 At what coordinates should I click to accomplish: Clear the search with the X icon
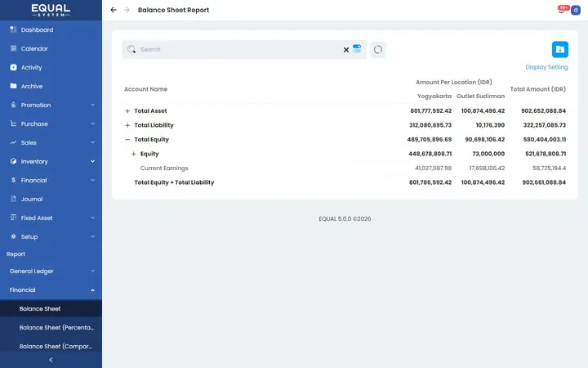346,50
